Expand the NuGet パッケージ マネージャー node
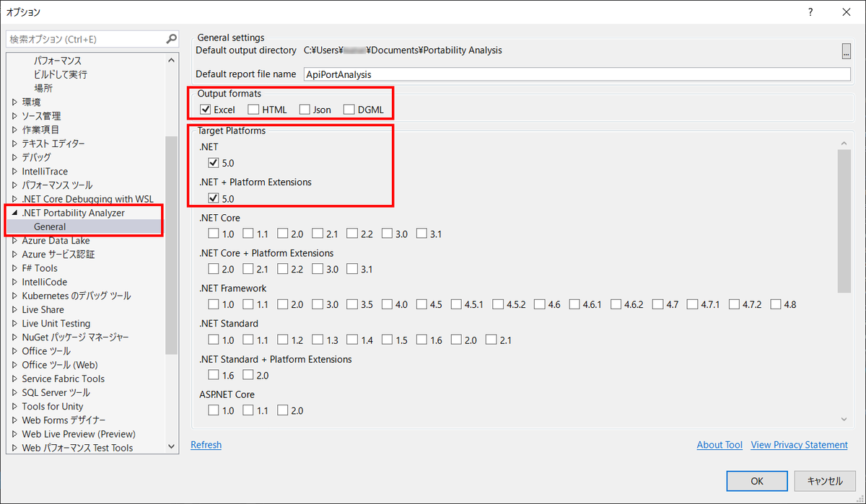This screenshot has width=866, height=504. point(14,337)
